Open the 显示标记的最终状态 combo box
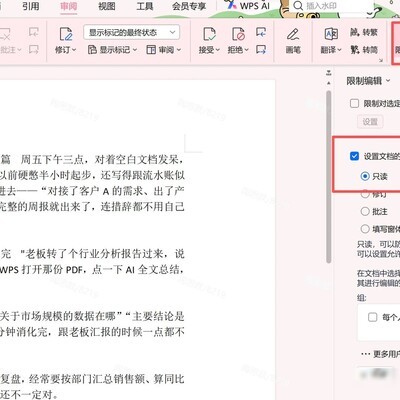The width and height of the screenshot is (400, 400). (x=131, y=32)
